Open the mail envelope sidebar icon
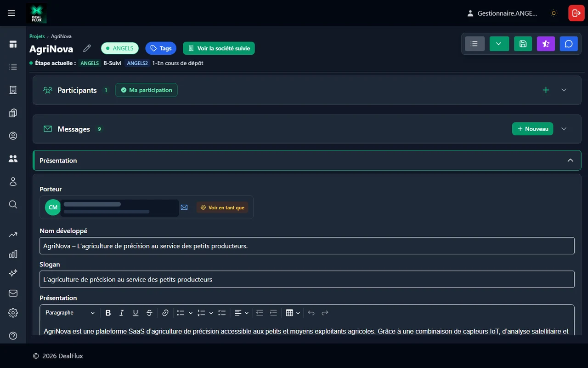 [13, 293]
